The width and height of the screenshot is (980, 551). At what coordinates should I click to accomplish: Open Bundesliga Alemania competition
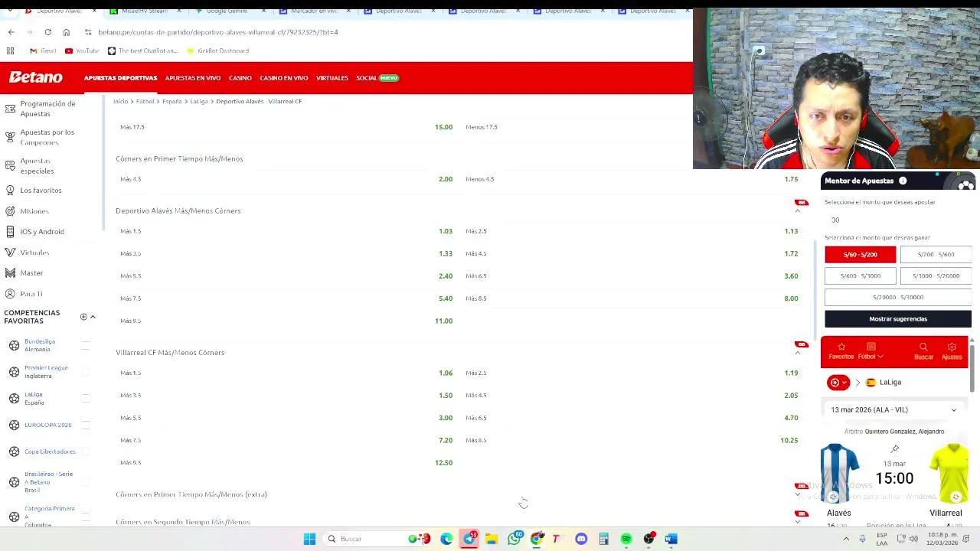pos(39,345)
